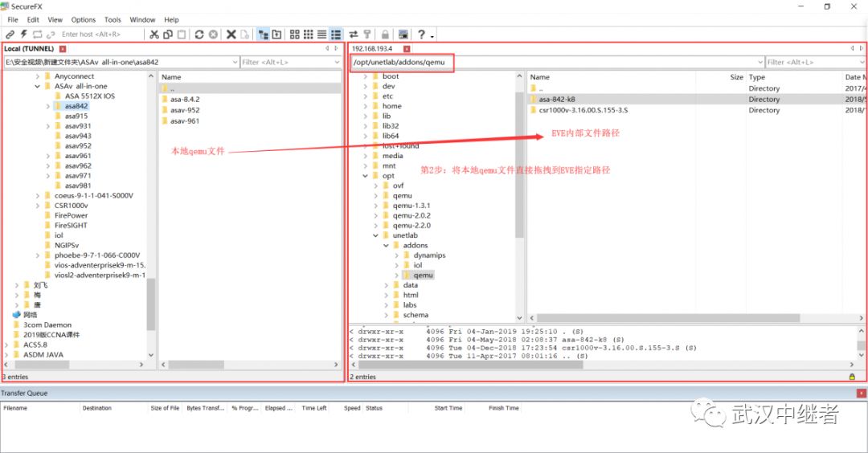
Task: Click the SecureCRT terminal toolbar icon
Action: 403,35
